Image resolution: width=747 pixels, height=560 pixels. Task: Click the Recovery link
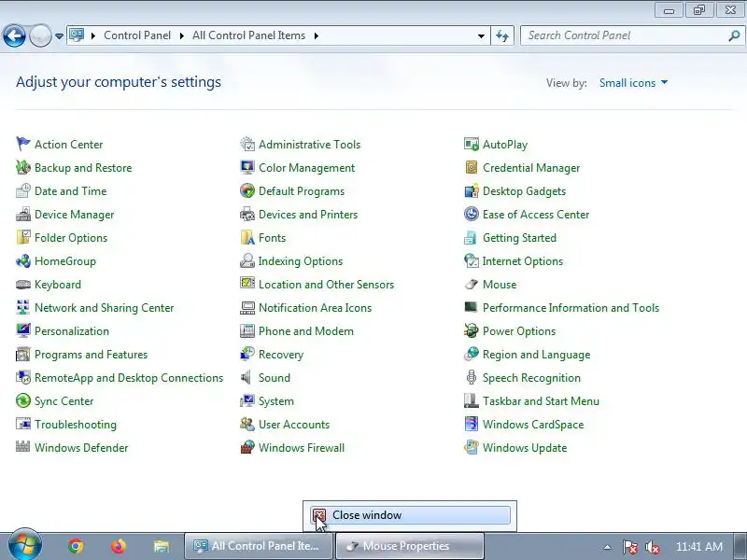pos(281,355)
